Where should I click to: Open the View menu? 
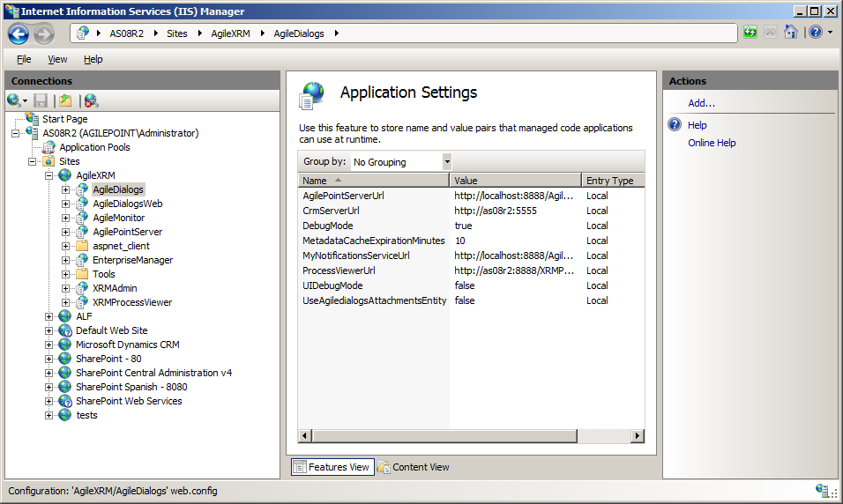click(x=57, y=59)
